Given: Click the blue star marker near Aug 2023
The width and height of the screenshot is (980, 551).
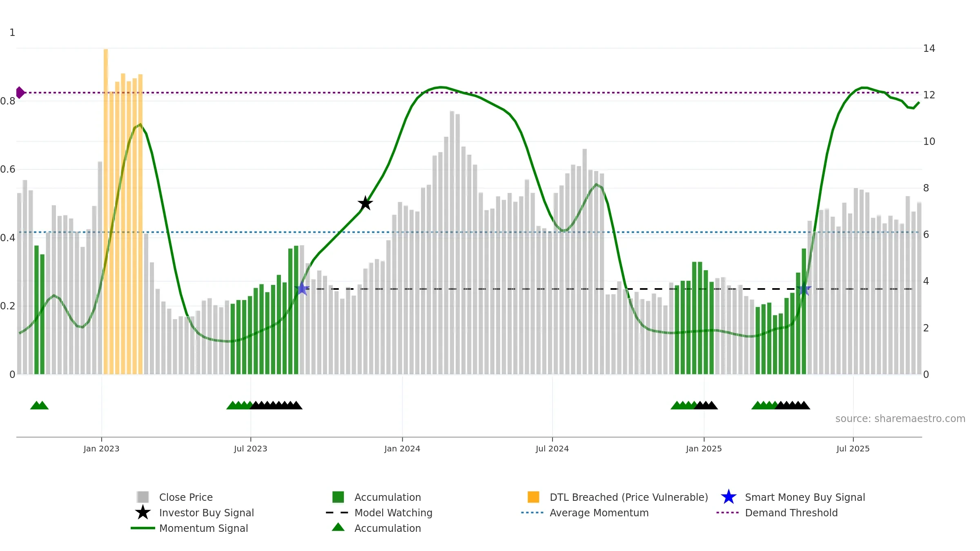Looking at the screenshot, I should click(302, 289).
